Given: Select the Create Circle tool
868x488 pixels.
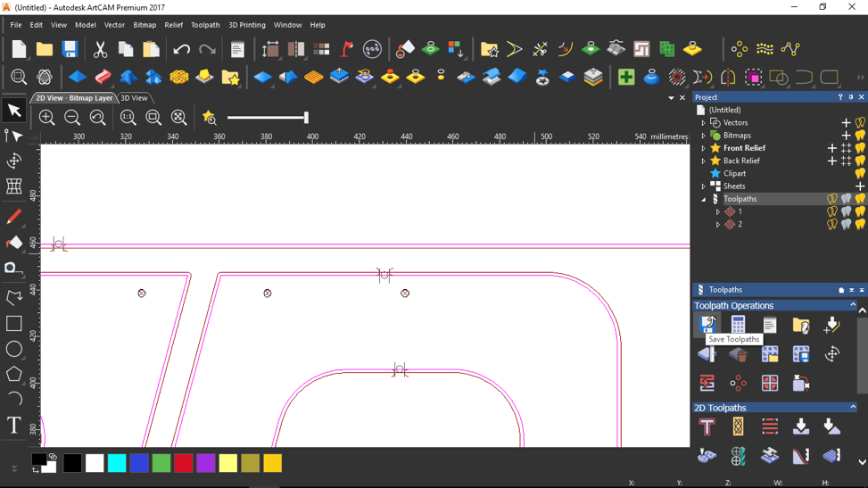Looking at the screenshot, I should pos(14,349).
